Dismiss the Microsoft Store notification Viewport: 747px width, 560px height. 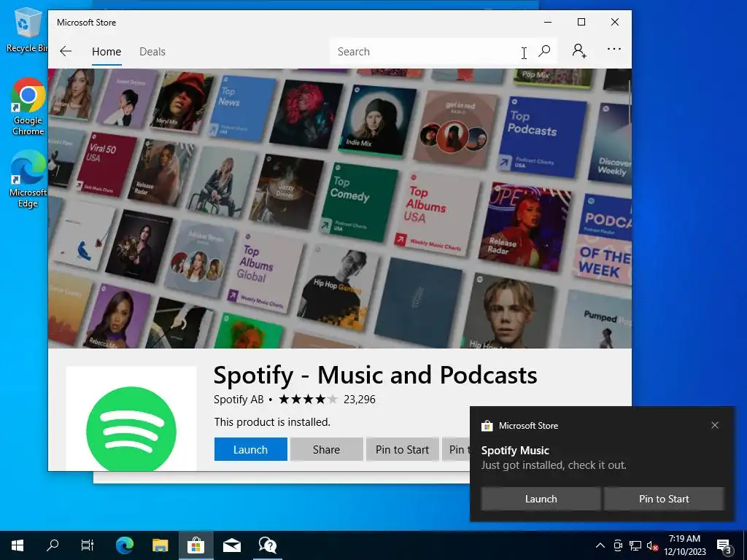(715, 425)
